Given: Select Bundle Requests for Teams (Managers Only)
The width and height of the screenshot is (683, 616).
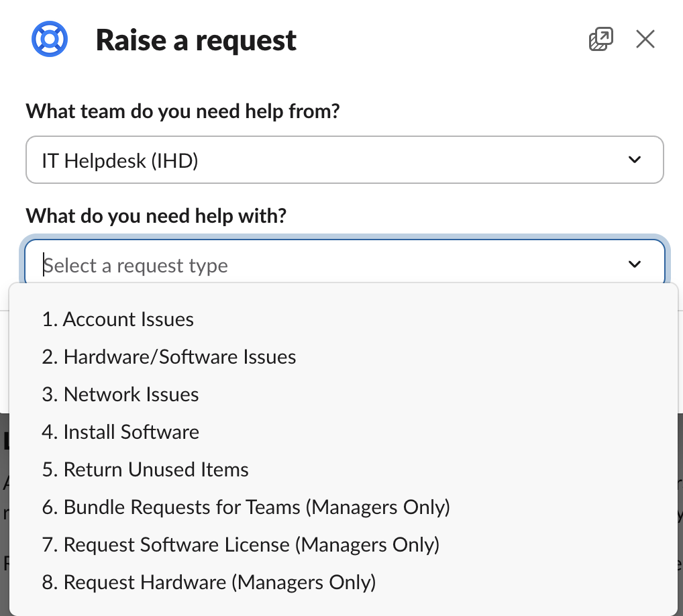Looking at the screenshot, I should 246,507.
